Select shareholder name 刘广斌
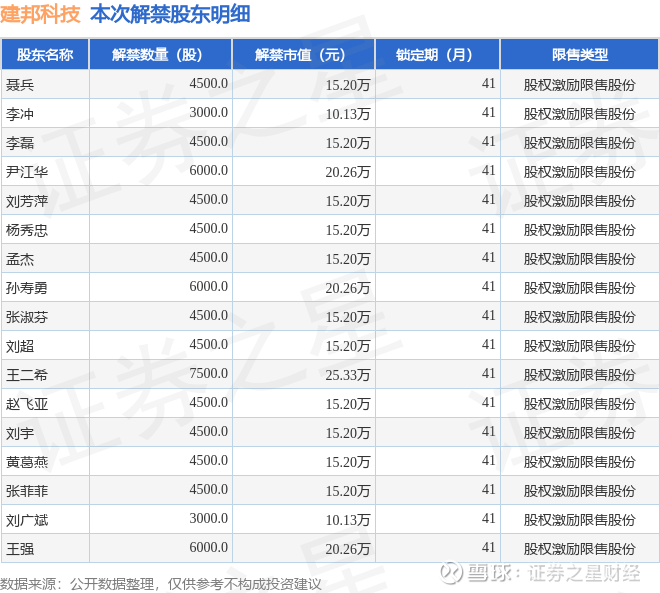The image size is (660, 593). 27,520
